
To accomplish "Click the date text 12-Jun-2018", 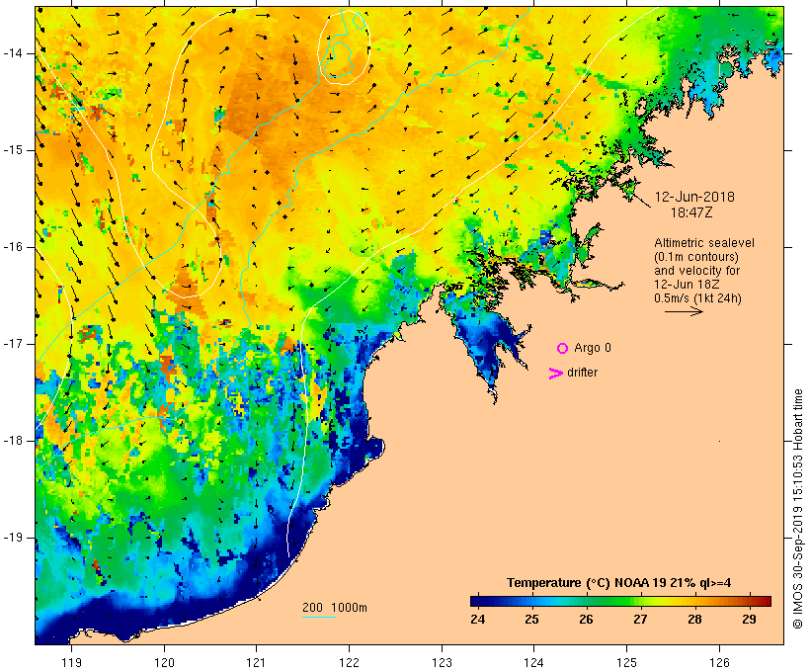I will coord(694,197).
